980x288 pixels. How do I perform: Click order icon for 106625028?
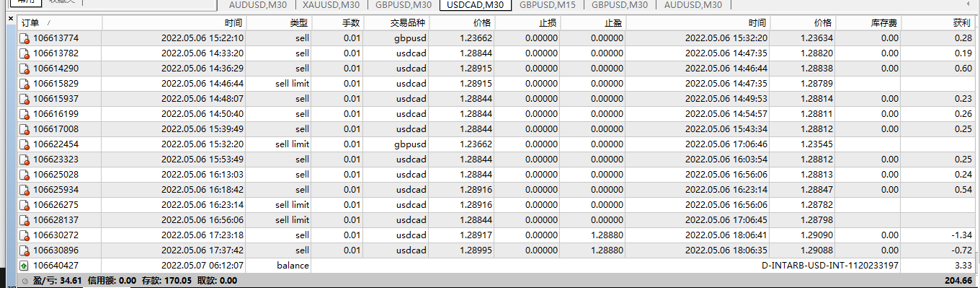(x=24, y=175)
